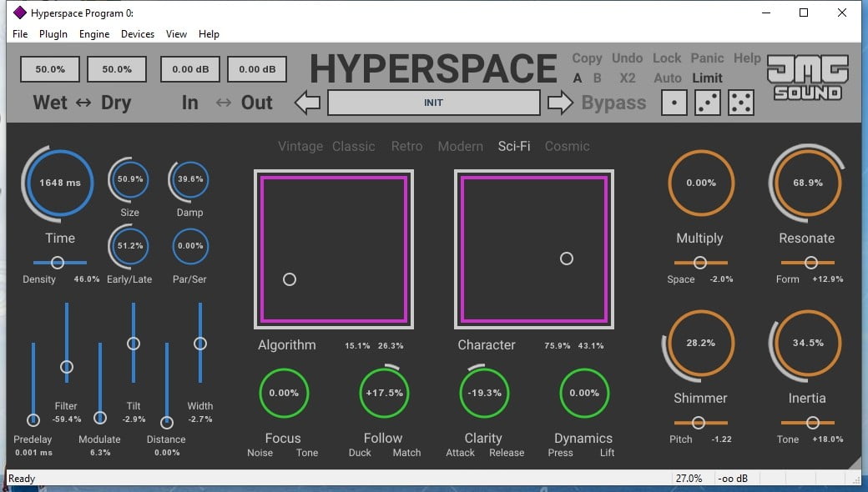This screenshot has width=868, height=492.
Task: Open the PlugIn menu
Action: coord(53,33)
